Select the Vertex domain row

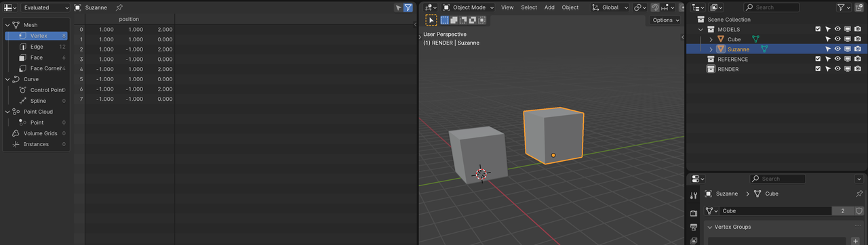[x=36, y=36]
